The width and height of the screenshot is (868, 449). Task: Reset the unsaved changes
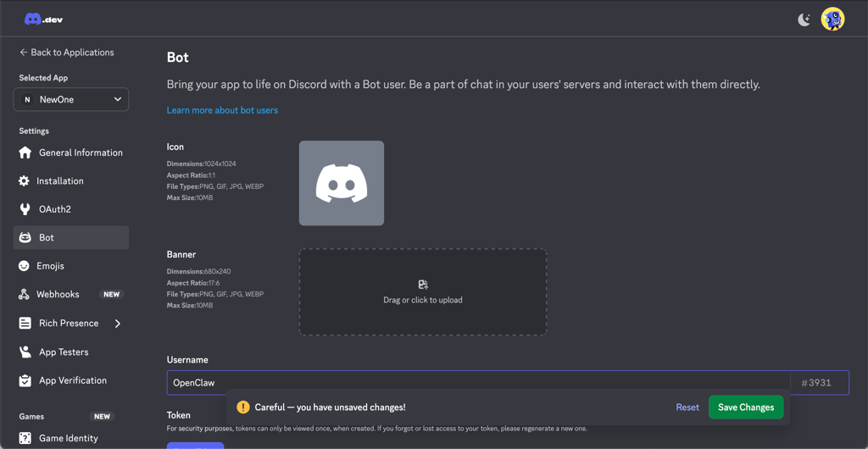tap(687, 407)
